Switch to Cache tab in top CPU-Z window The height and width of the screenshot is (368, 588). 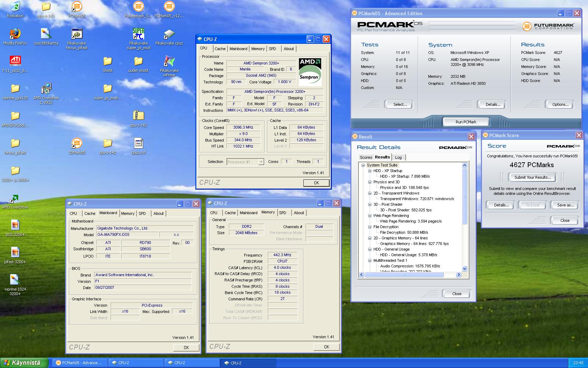pos(220,49)
